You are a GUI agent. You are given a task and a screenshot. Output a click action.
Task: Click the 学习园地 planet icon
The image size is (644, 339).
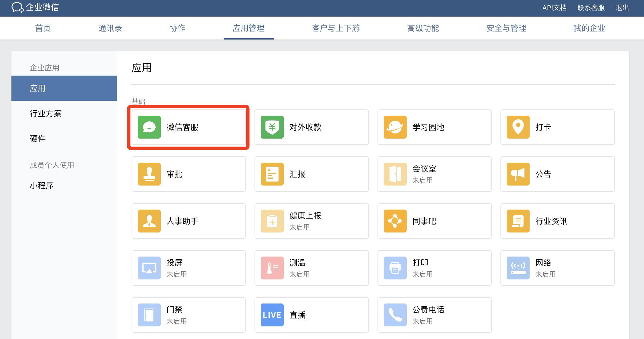(x=395, y=127)
